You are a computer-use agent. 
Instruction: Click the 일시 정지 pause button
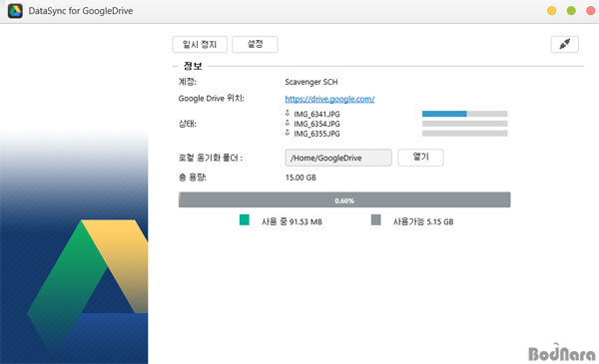200,44
